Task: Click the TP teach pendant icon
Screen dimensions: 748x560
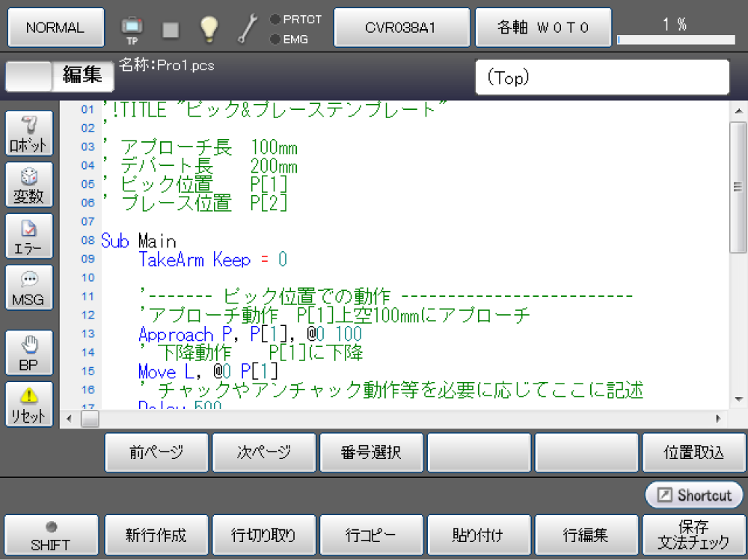Action: pos(132,28)
